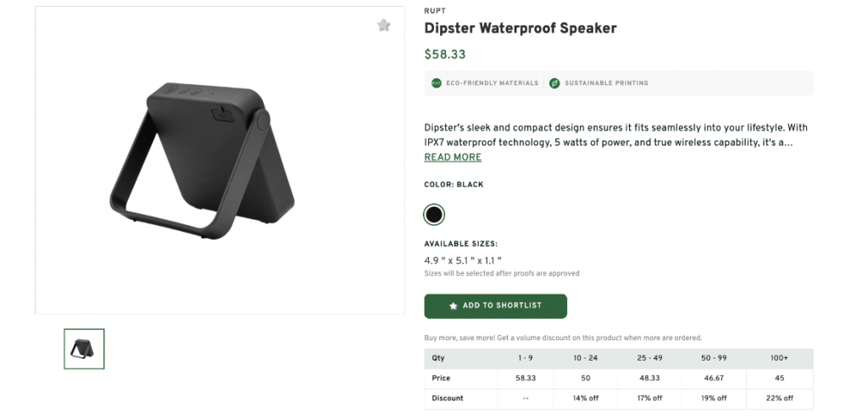
Task: Click the Eco-Friendly Materials green badge icon
Action: 437,83
